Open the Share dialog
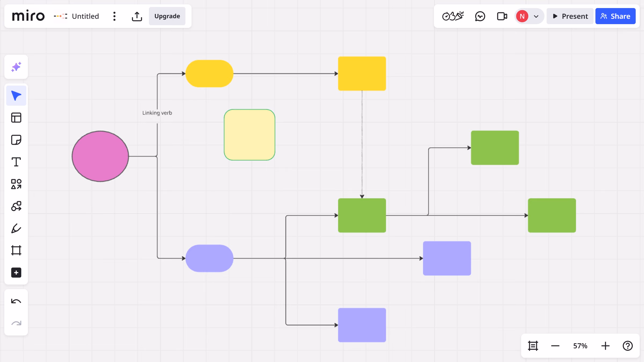The width and height of the screenshot is (644, 362). tap(616, 16)
